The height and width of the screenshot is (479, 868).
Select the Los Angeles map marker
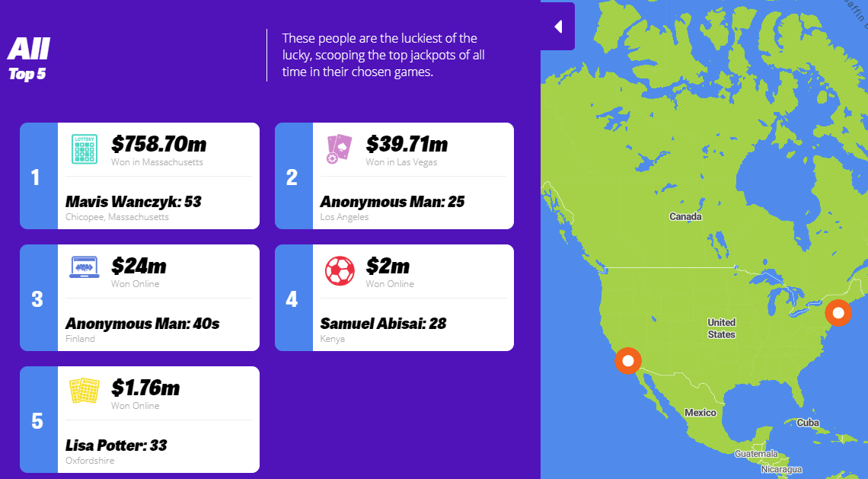click(627, 361)
